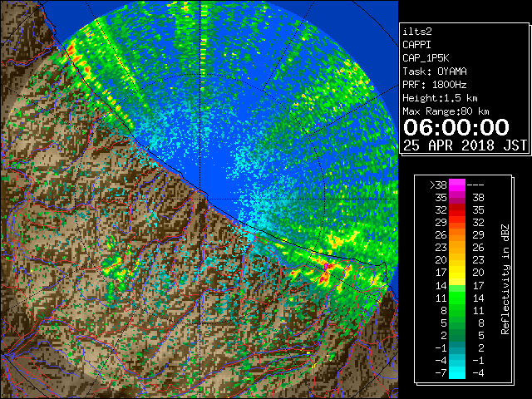Click the 'Max Range:80 km' line
This screenshot has width=532, height=399.
(446, 111)
